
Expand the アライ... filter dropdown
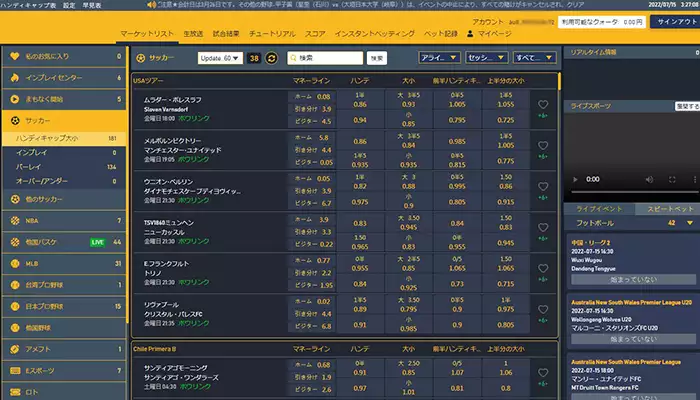click(439, 58)
